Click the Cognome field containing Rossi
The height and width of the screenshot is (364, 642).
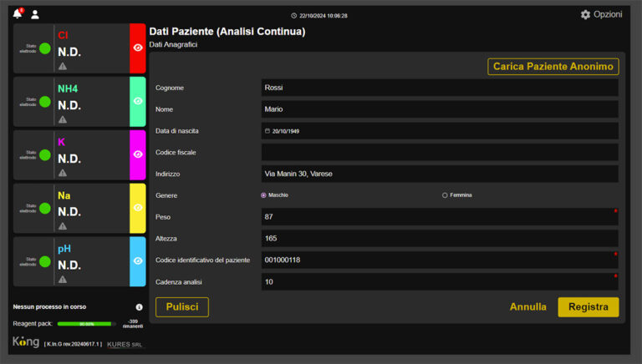440,88
